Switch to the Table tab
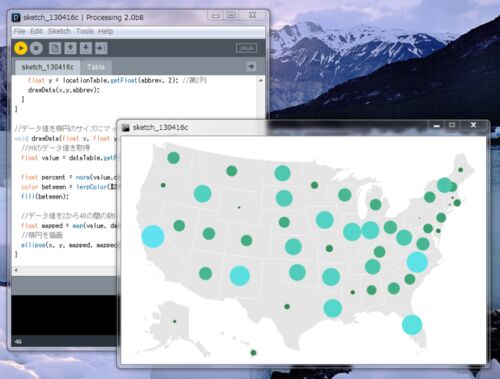The height and width of the screenshot is (379, 500). pos(96,67)
